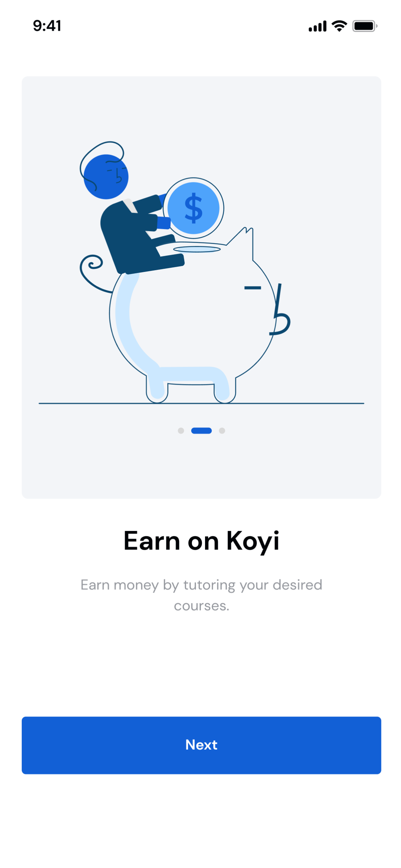Tap the "Earn money by tutoring" description text
The image size is (401, 868).
[x=201, y=595]
